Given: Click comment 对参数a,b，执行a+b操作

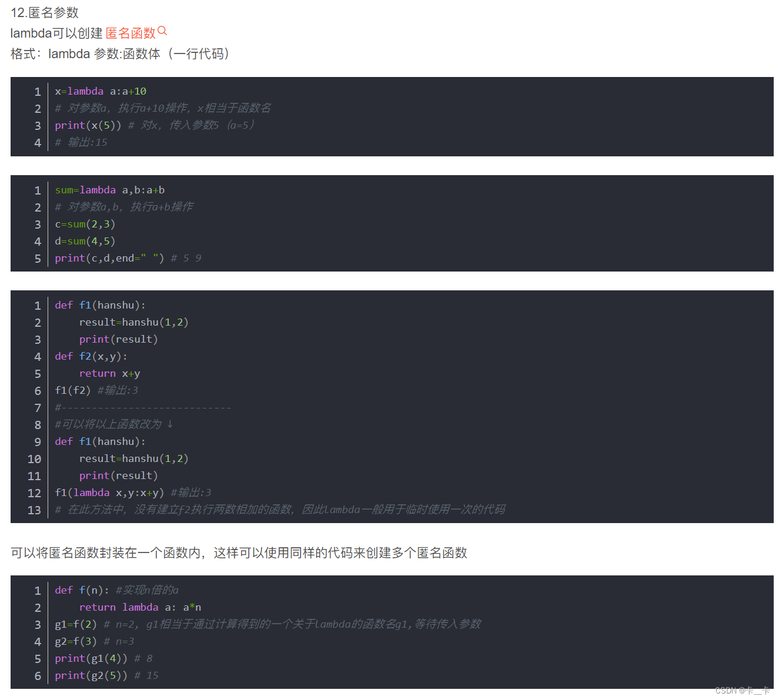Looking at the screenshot, I should [124, 207].
